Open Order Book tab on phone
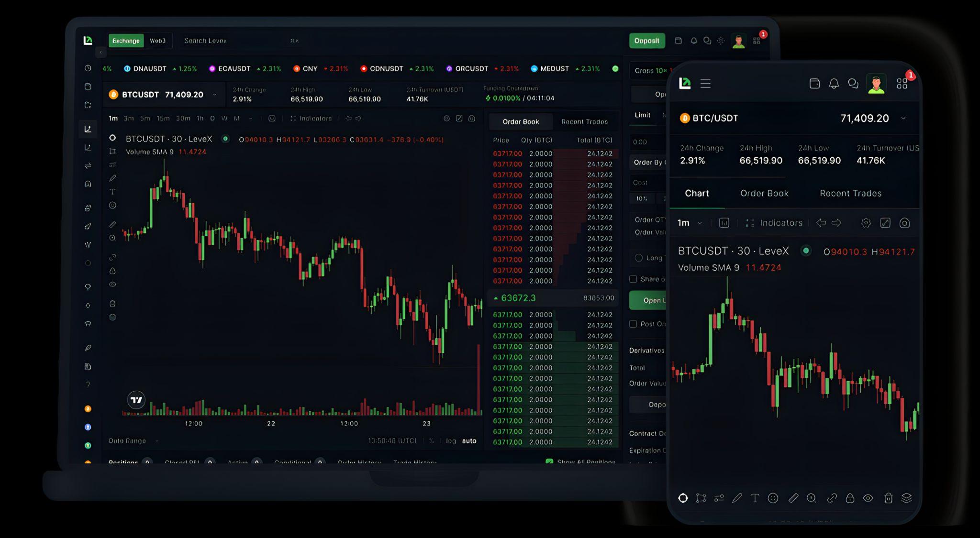This screenshot has width=980, height=538. 764,193
